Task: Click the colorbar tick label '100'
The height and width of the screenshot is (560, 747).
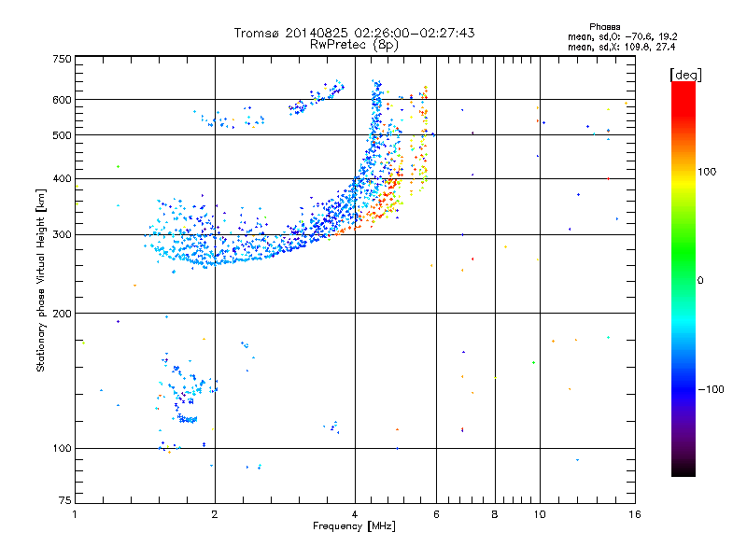Action: pos(707,172)
